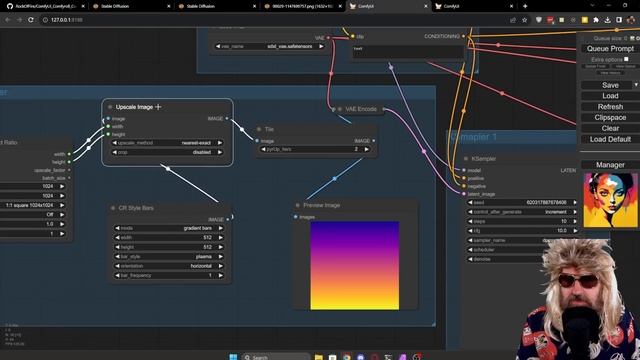This screenshot has height=360, width=640.
Task: Collapse the KSampler node dot
Action: [466, 159]
